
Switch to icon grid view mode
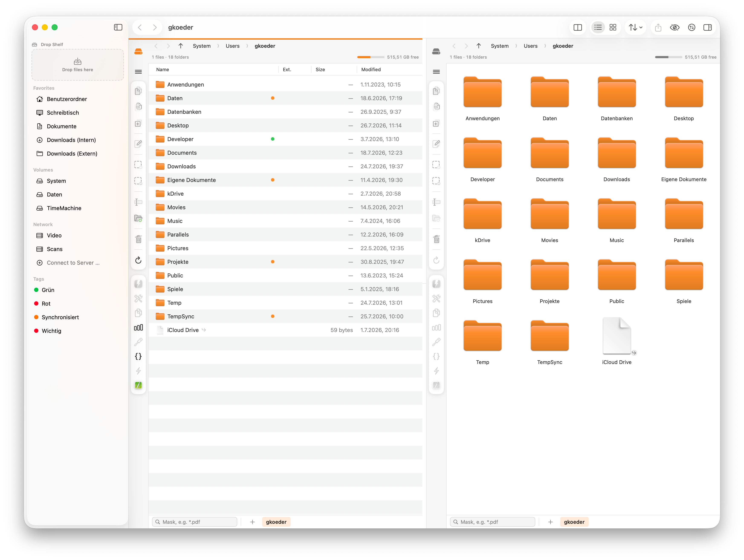(613, 27)
